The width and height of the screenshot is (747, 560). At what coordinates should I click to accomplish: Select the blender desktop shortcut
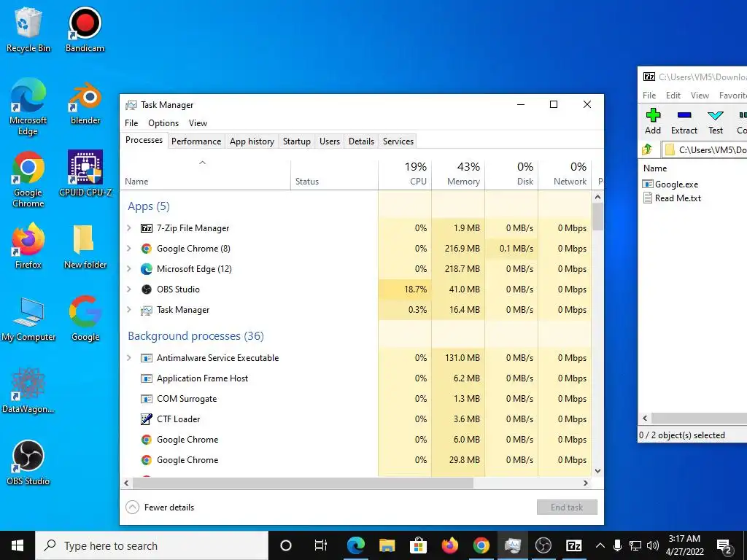click(x=85, y=103)
